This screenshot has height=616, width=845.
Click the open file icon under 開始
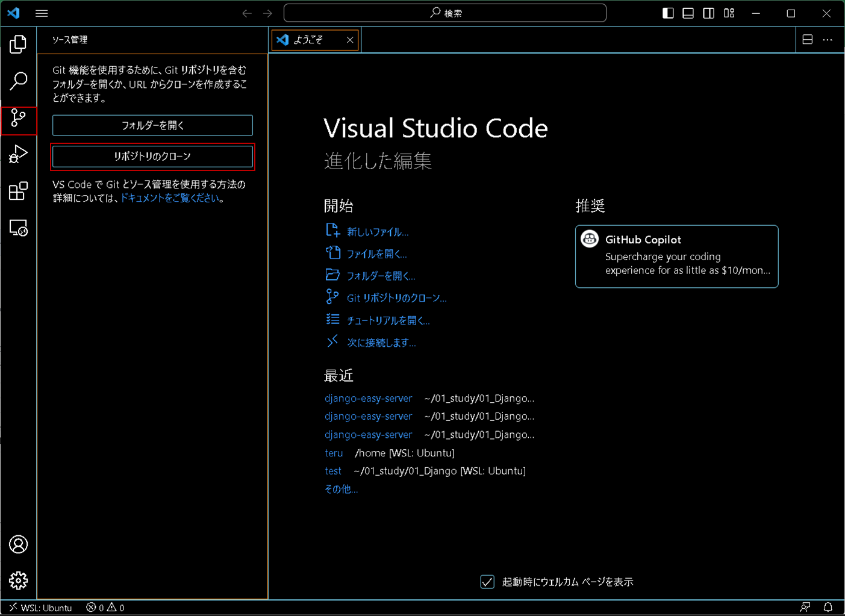pos(332,252)
